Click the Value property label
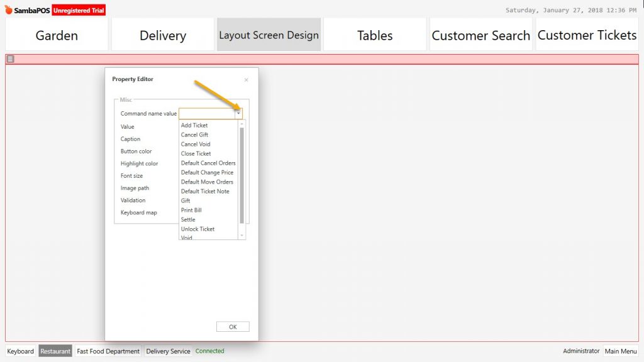Viewport: 644px width, 362px height. click(x=127, y=126)
